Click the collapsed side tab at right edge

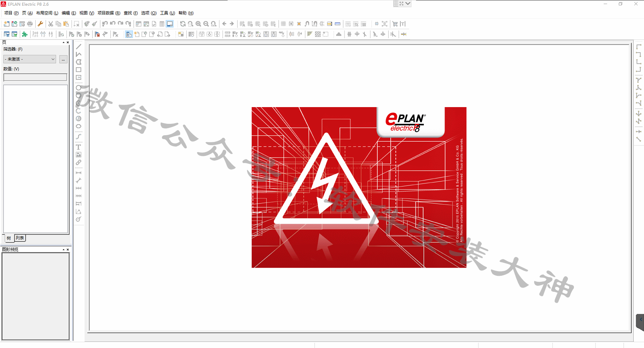click(640, 322)
